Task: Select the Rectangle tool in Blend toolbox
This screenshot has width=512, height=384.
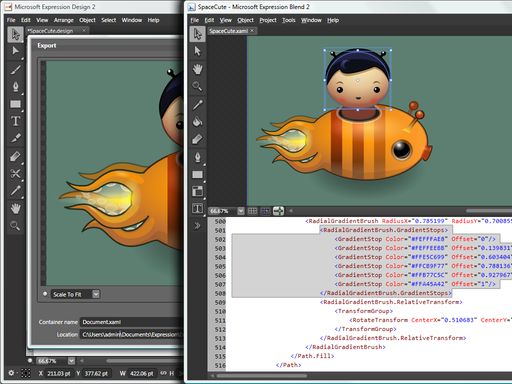Action: tap(197, 174)
